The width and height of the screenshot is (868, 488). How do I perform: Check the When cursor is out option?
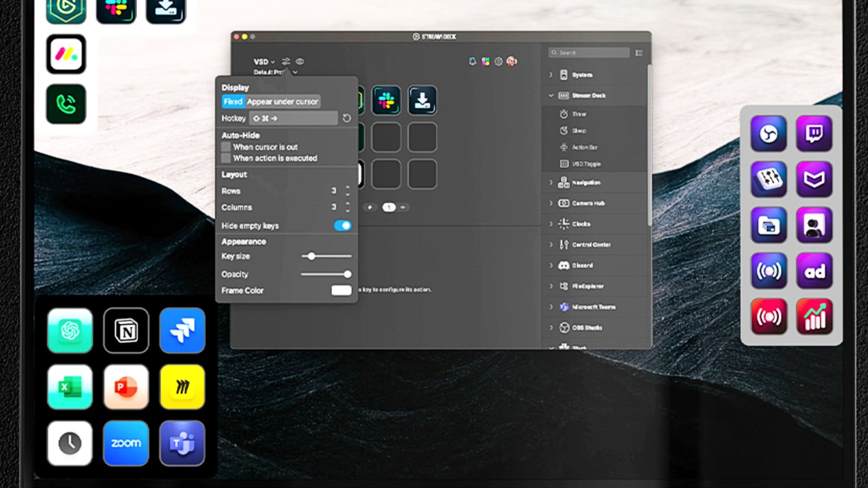(x=226, y=146)
